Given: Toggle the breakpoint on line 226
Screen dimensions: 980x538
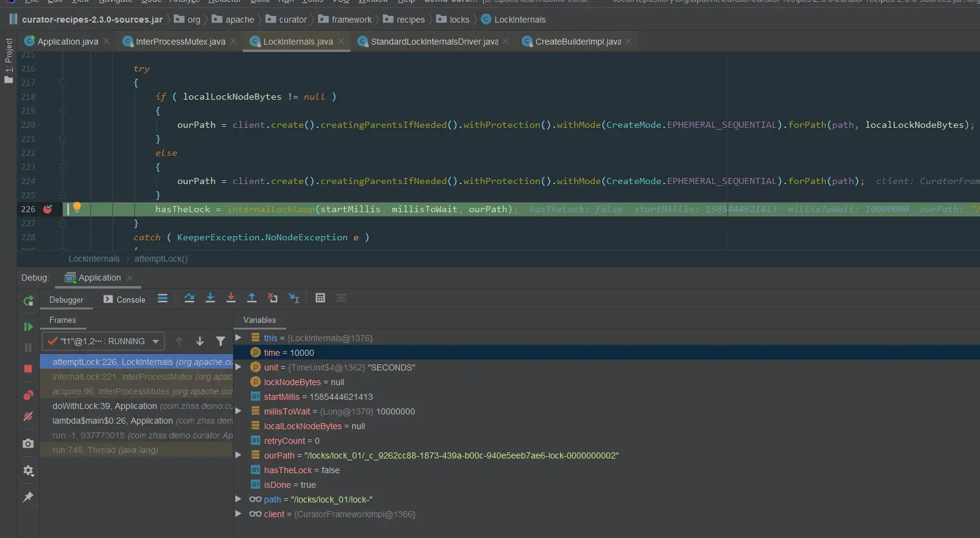Looking at the screenshot, I should pyautogui.click(x=48, y=209).
